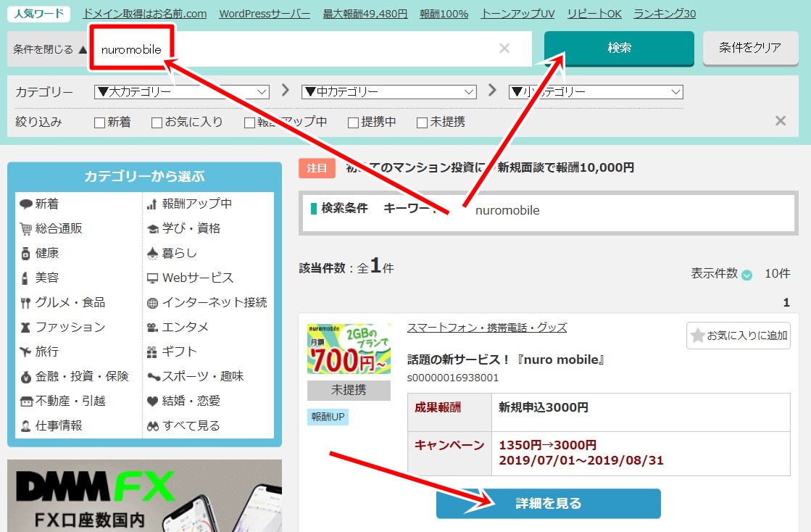Open the トーンアップUV link
The width and height of the screenshot is (811, 532).
coord(517,14)
